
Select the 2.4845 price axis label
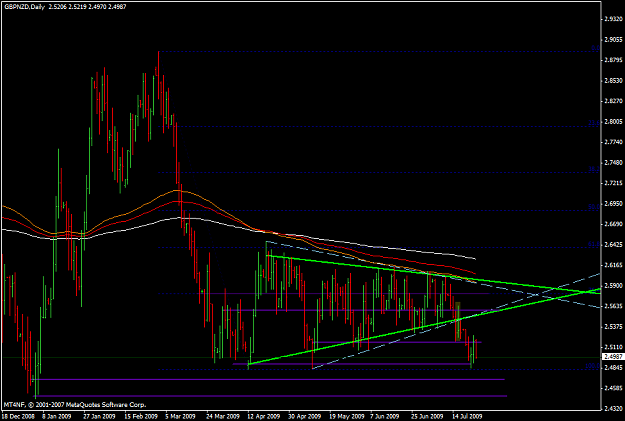[613, 368]
